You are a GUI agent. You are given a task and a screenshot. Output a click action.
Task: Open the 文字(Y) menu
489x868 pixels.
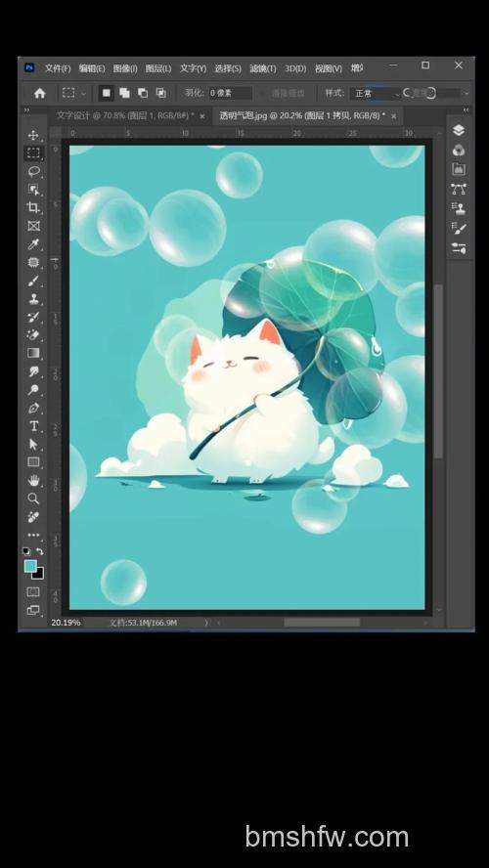pos(193,68)
